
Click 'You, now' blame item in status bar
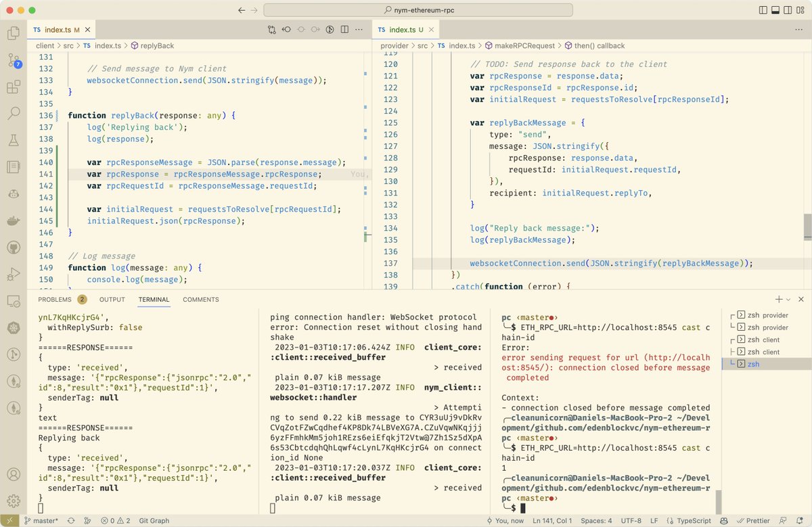pos(506,521)
